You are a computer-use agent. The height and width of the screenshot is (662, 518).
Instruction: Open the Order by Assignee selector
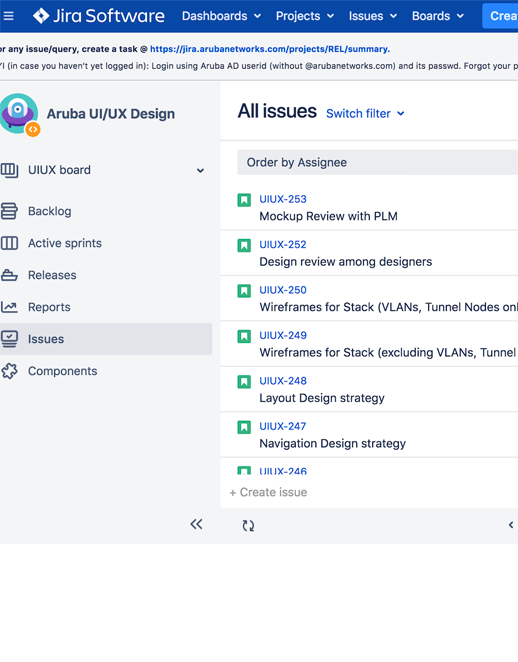click(377, 163)
